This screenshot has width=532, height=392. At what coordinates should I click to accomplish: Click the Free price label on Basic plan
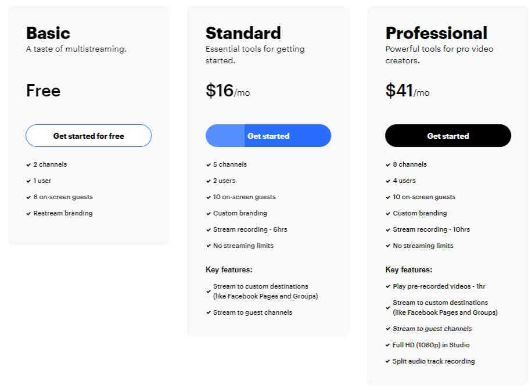pyautogui.click(x=44, y=91)
